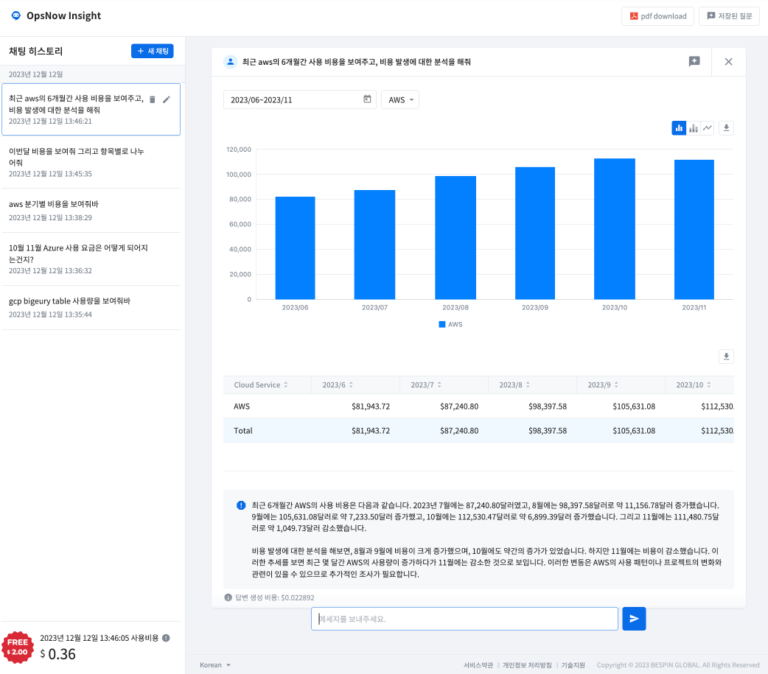This screenshot has height=674, width=768.
Task: Download the cost table data
Action: click(727, 356)
